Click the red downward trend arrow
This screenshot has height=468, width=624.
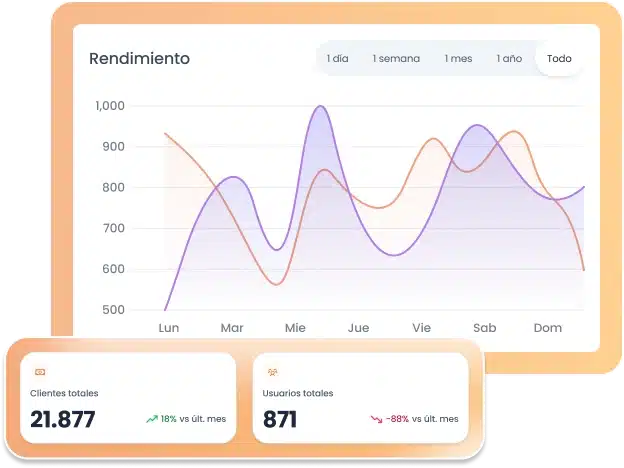pos(377,419)
